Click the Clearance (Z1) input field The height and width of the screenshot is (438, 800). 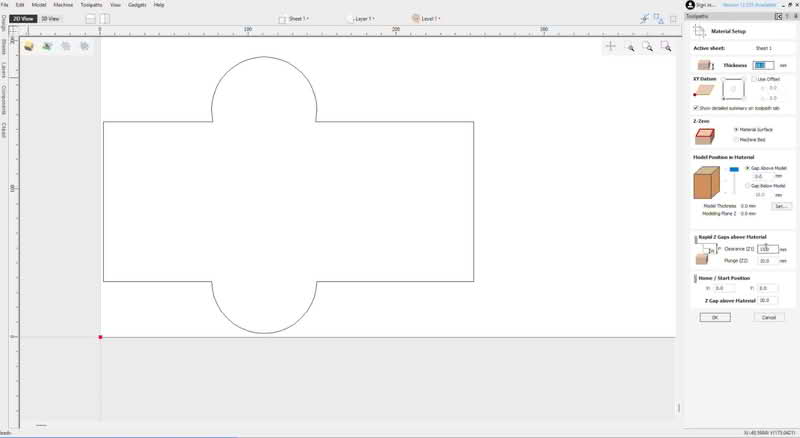click(x=767, y=249)
